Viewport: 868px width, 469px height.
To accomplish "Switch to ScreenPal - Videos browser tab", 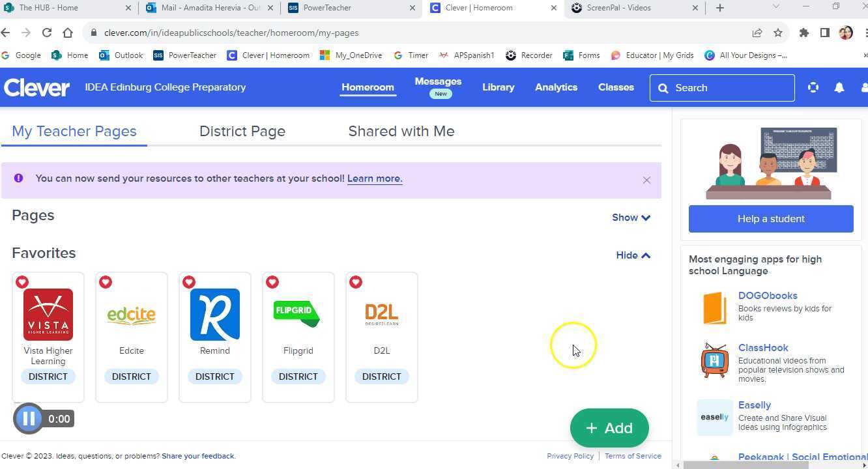I will (x=635, y=8).
